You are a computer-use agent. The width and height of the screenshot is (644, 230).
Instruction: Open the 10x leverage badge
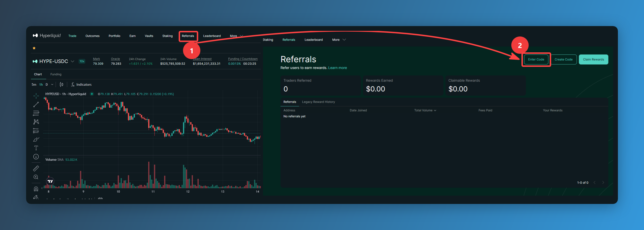pos(82,61)
